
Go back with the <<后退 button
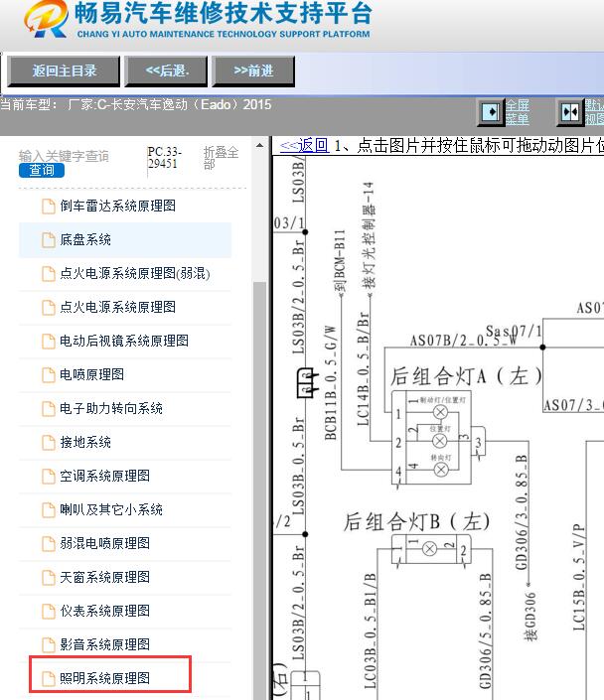166,70
